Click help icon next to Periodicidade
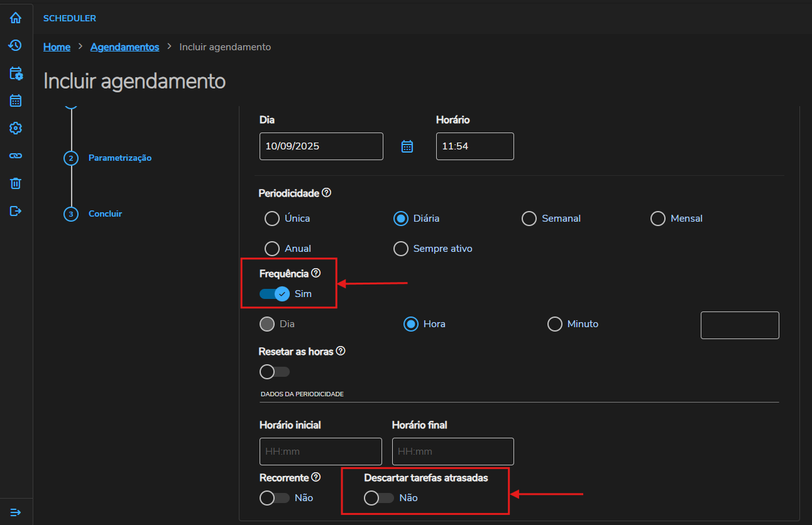Screen dimensions: 812x525 point(327,193)
